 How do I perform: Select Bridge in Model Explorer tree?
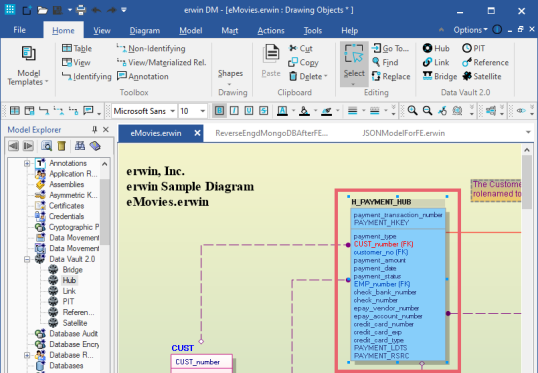tap(72, 270)
